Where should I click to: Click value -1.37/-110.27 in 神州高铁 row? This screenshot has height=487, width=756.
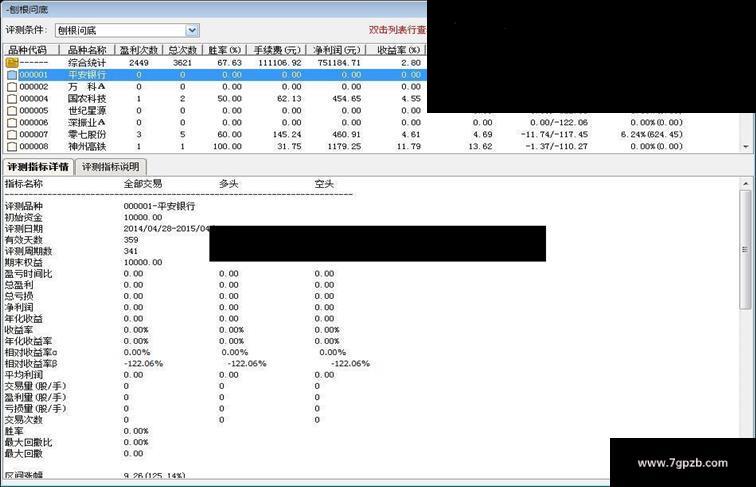point(557,147)
